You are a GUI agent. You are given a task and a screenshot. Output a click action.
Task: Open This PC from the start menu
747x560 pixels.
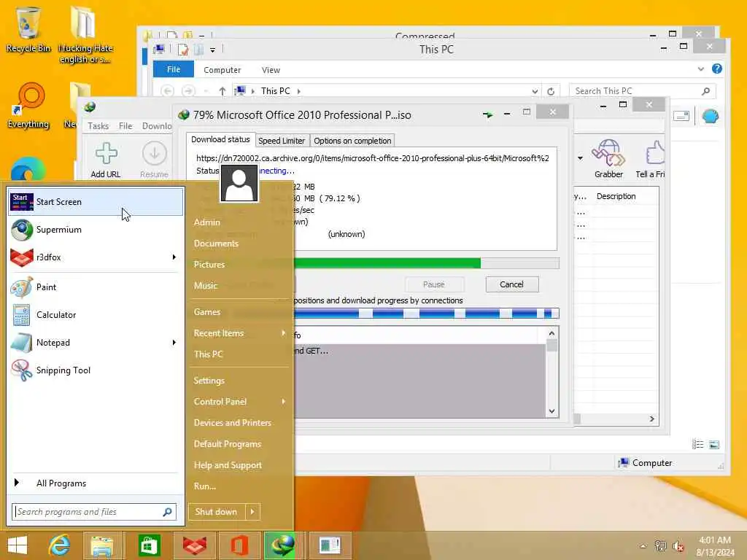pyautogui.click(x=208, y=354)
